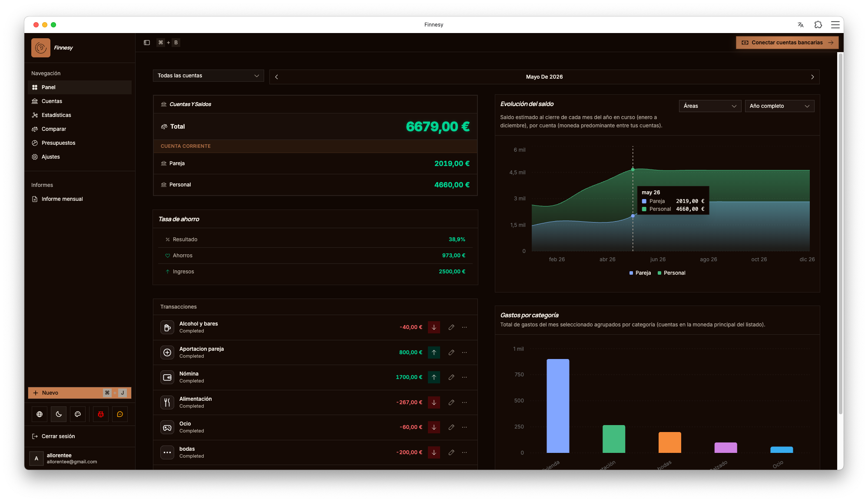The height and width of the screenshot is (502, 868).
Task: Select the Personal account row
Action: pos(315,185)
